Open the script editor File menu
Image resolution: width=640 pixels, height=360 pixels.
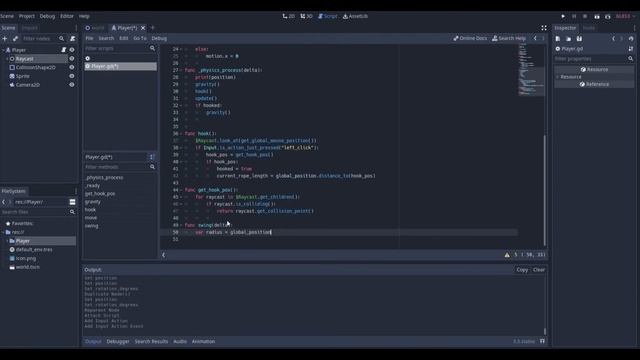(89, 38)
